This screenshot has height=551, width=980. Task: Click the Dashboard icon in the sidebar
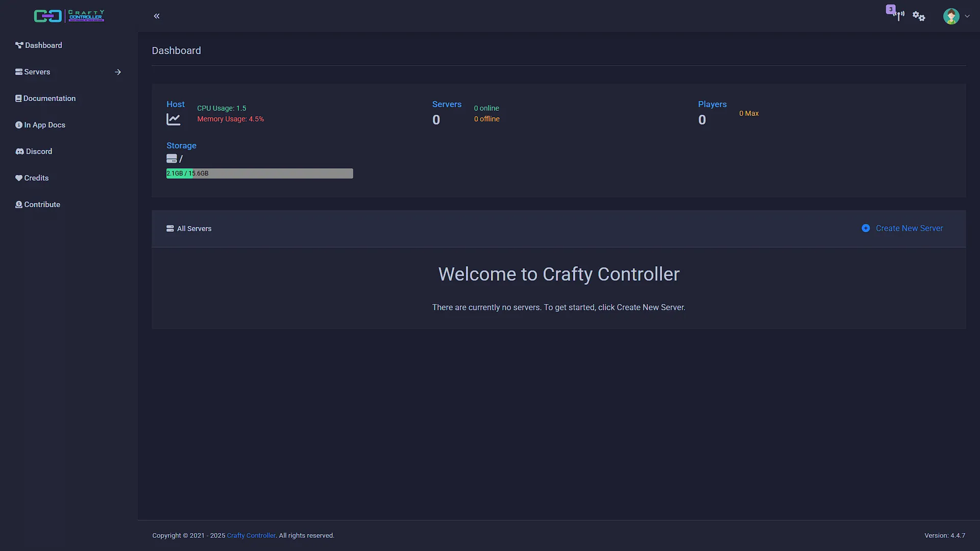pos(19,45)
